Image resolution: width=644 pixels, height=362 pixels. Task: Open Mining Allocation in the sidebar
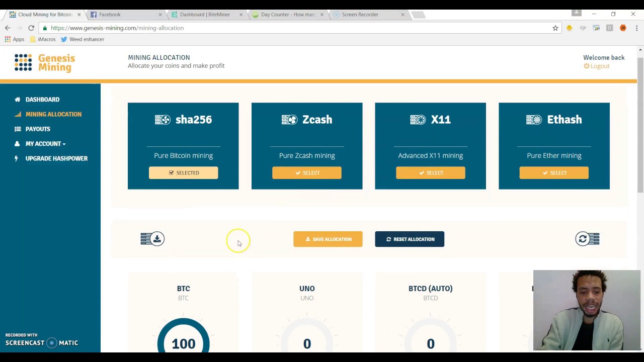[53, 114]
